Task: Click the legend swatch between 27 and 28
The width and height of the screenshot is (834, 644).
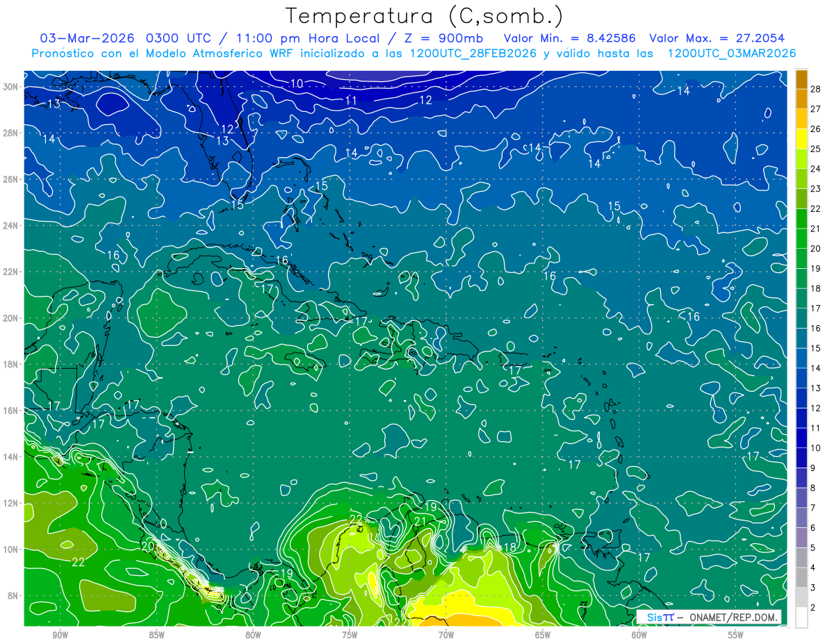Action: click(x=801, y=99)
